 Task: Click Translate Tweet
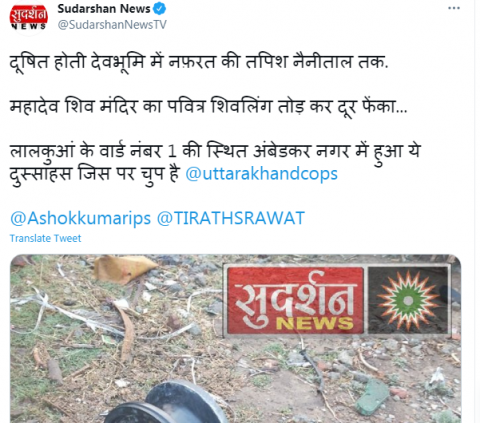(x=45, y=238)
